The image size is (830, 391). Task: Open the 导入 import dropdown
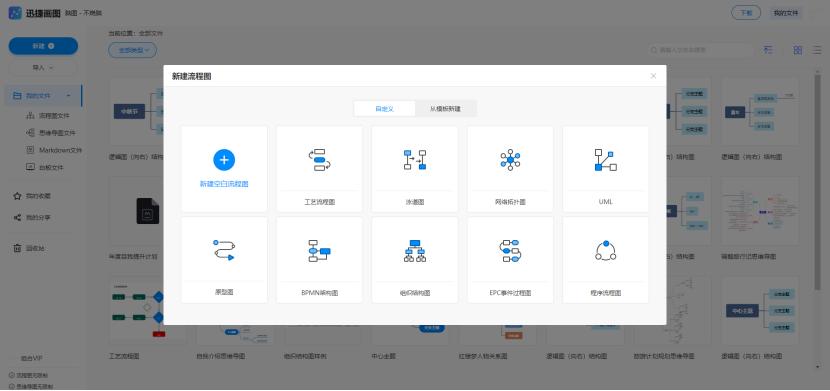tap(43, 68)
